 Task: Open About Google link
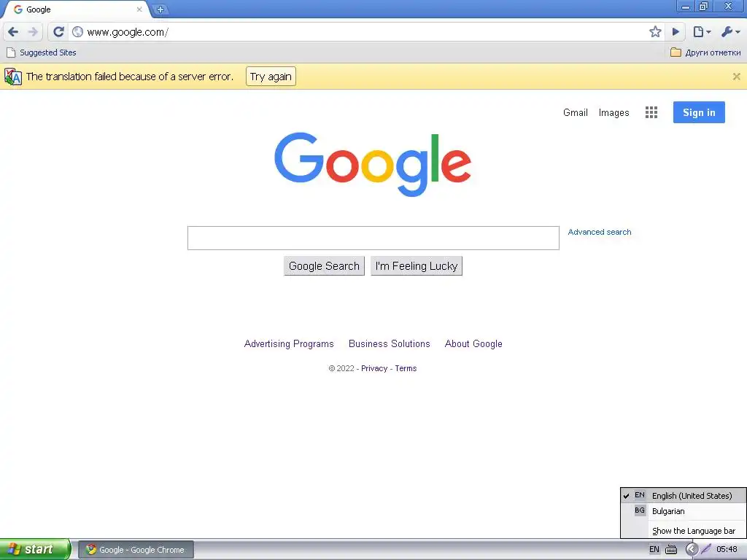click(473, 344)
